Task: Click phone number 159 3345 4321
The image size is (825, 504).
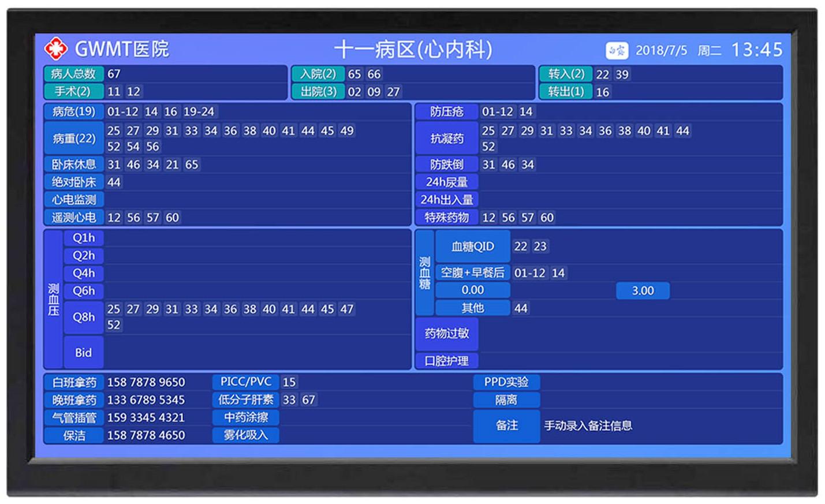Action: tap(146, 417)
